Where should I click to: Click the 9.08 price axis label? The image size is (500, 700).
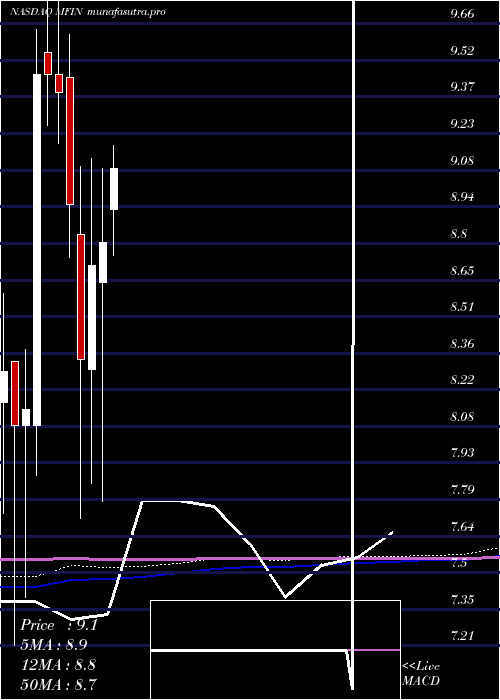pyautogui.click(x=462, y=160)
